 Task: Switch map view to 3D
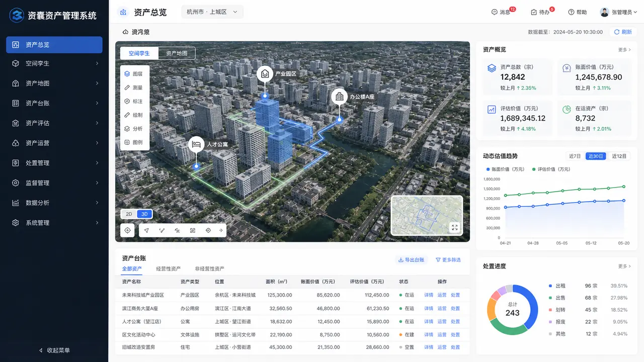pyautogui.click(x=144, y=214)
